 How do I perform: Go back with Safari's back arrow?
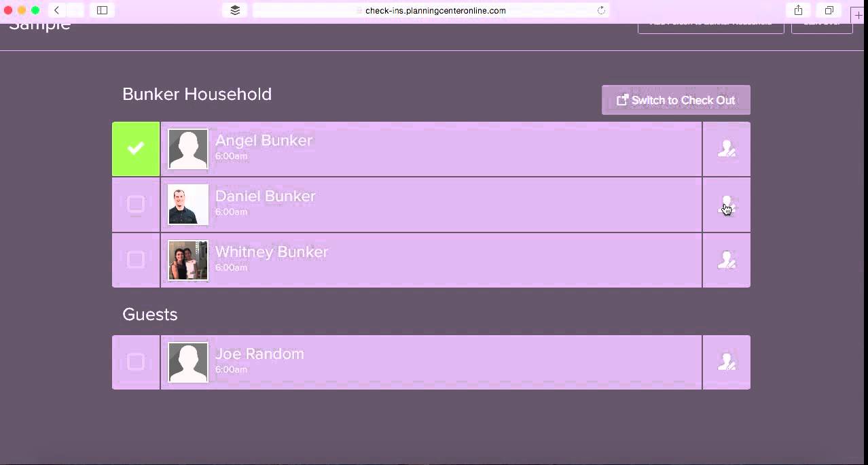tap(57, 10)
